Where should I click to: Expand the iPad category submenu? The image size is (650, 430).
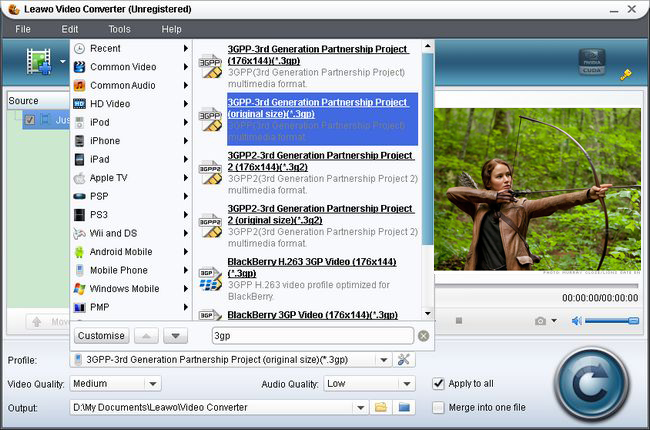(x=186, y=159)
